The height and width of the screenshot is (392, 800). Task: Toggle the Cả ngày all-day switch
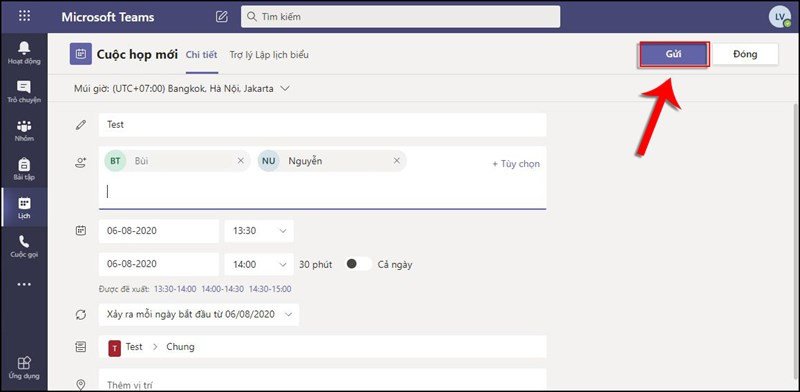coord(359,264)
